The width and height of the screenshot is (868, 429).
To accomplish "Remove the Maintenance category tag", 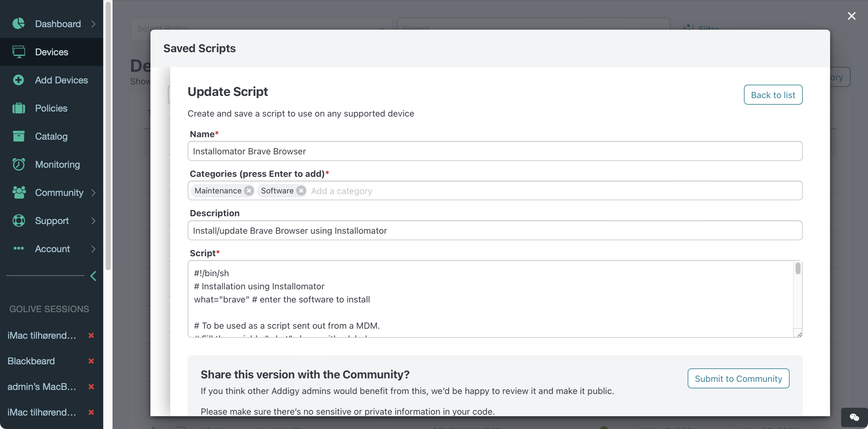I will [249, 191].
